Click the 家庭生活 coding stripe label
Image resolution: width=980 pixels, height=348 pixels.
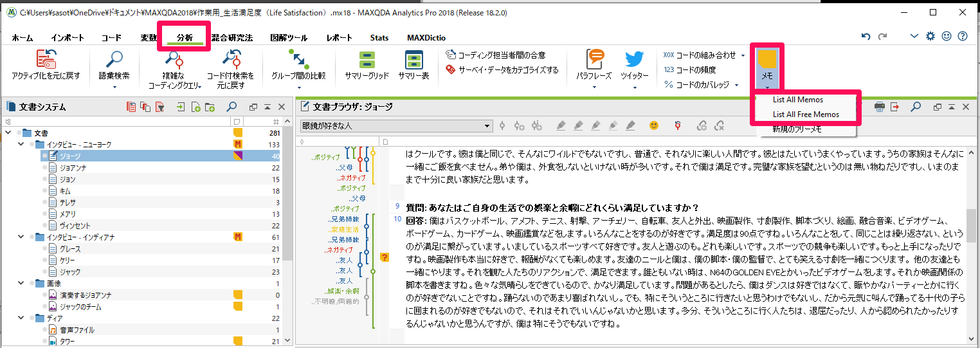343,230
